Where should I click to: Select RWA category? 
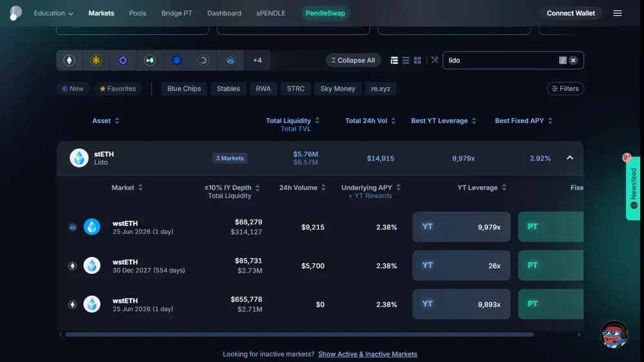pos(263,89)
